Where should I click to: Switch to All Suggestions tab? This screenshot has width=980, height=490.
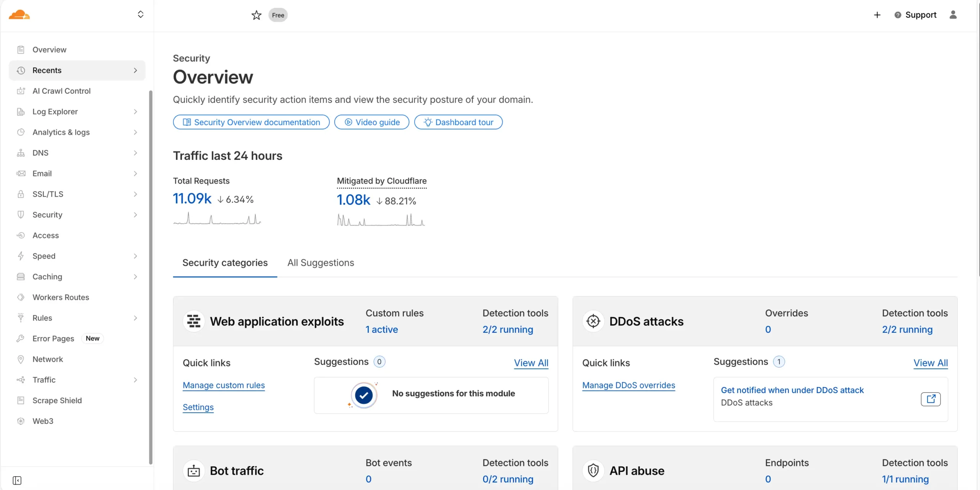click(321, 263)
